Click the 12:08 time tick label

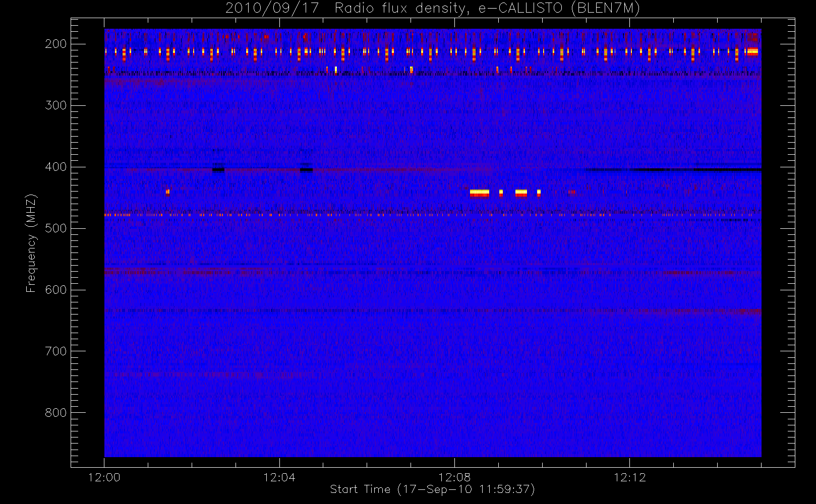tap(454, 477)
